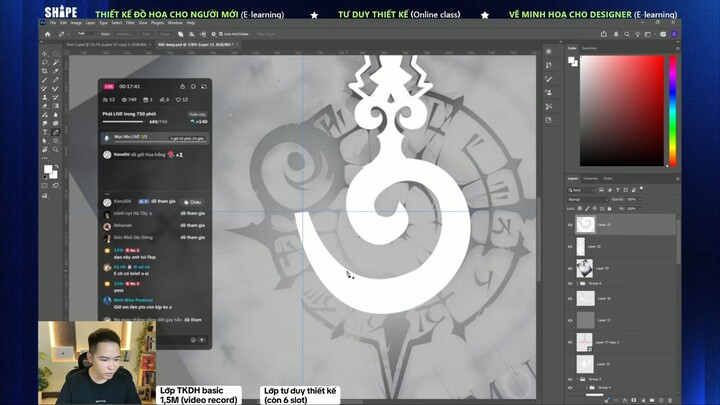Select the Magic Wand tool
The width and height of the screenshot is (720, 405).
pyautogui.click(x=56, y=62)
